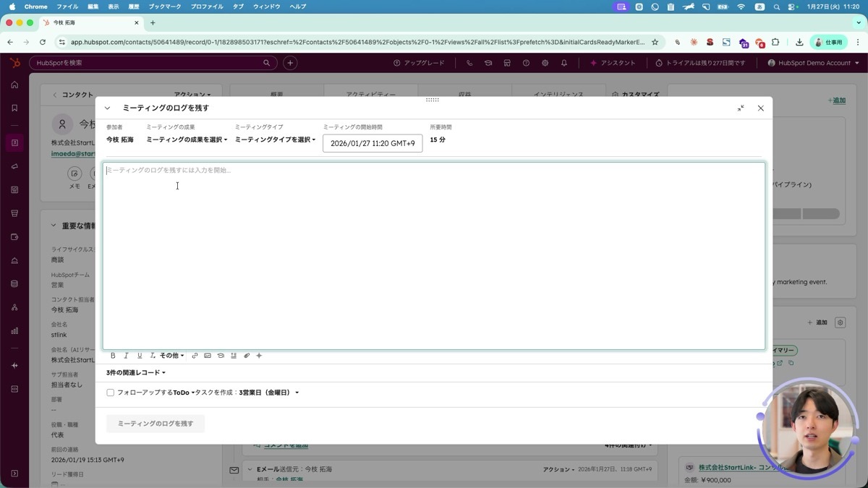Click the insert image icon

point(208,356)
